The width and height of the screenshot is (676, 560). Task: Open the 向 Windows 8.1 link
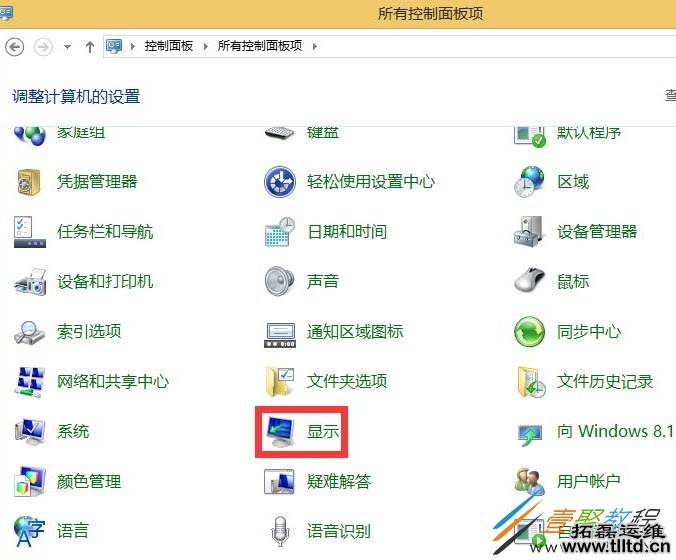616,432
